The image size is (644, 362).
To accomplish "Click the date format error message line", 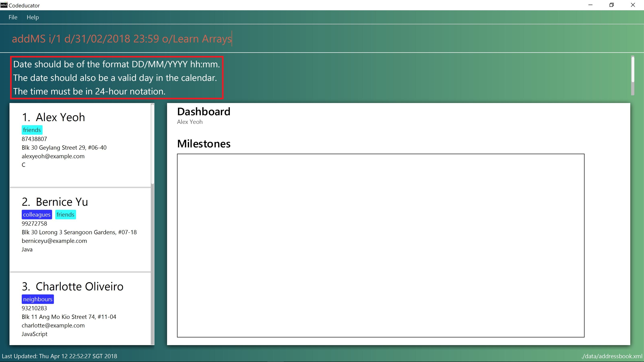I will pos(117,64).
